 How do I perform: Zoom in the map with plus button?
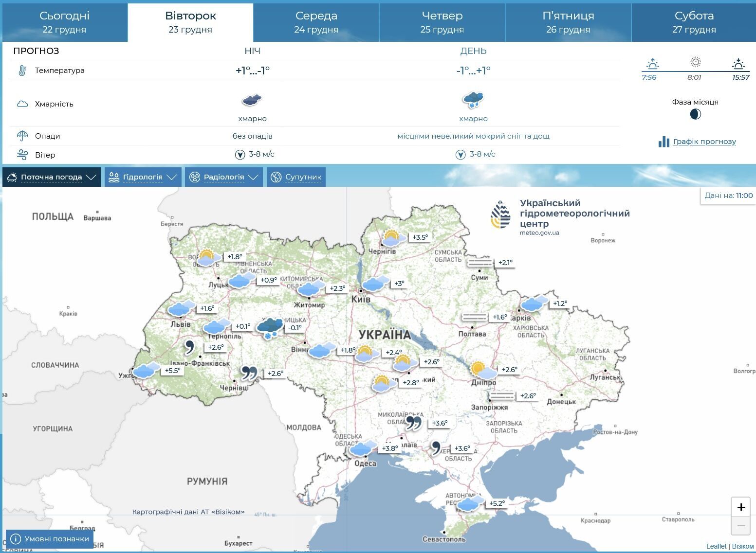(x=740, y=507)
